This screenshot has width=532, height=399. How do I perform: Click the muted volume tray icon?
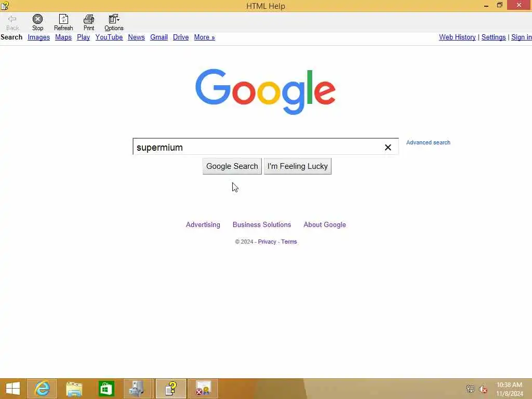click(x=483, y=389)
